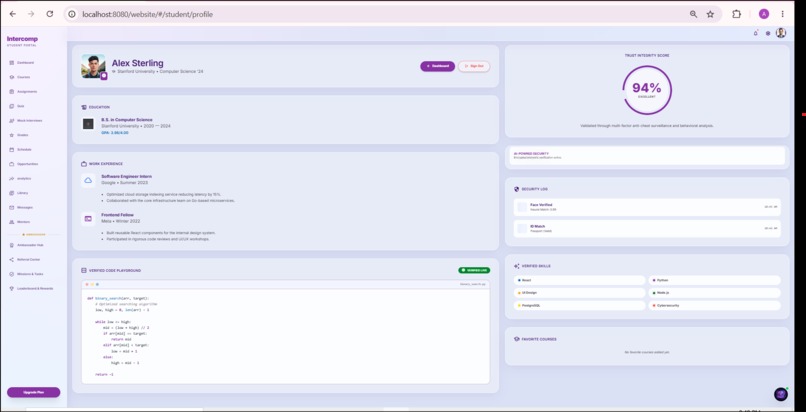Click the Opportunities briefcase icon in sidebar
The width and height of the screenshot is (806, 412).
[11, 164]
